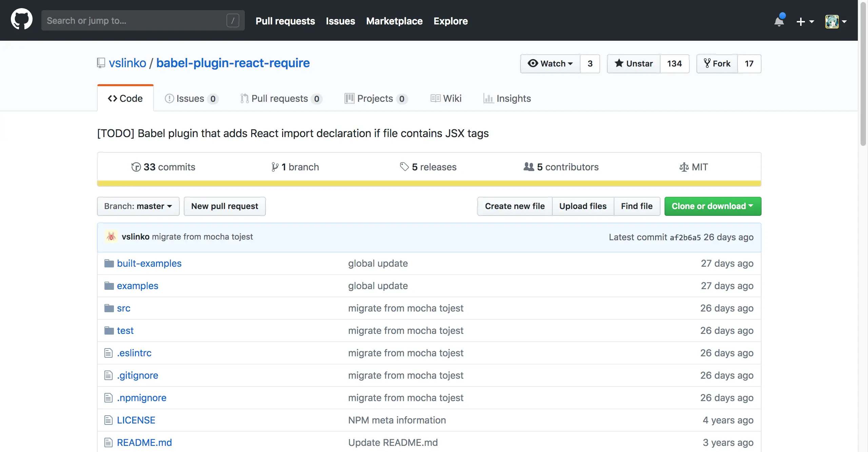Screen dimensions: 868x452
Task: Click the examples folder icon
Action: pyautogui.click(x=109, y=286)
